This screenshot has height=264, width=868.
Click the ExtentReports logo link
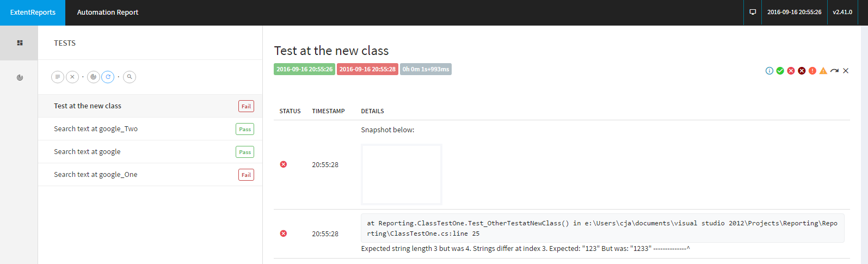33,13
